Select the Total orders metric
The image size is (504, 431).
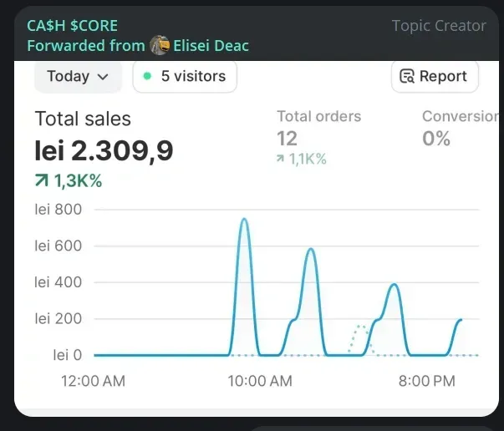pyautogui.click(x=318, y=117)
